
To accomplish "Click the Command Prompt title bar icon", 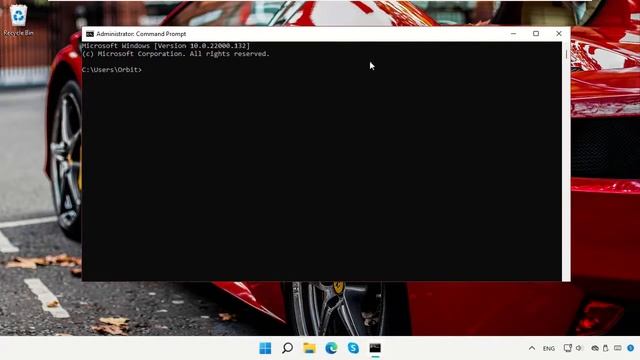I will coord(90,34).
